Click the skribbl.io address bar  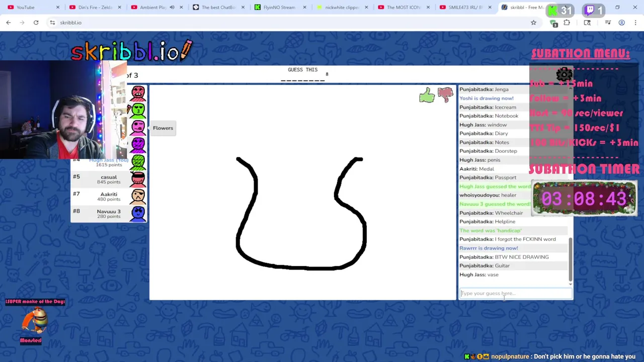tap(292, 23)
